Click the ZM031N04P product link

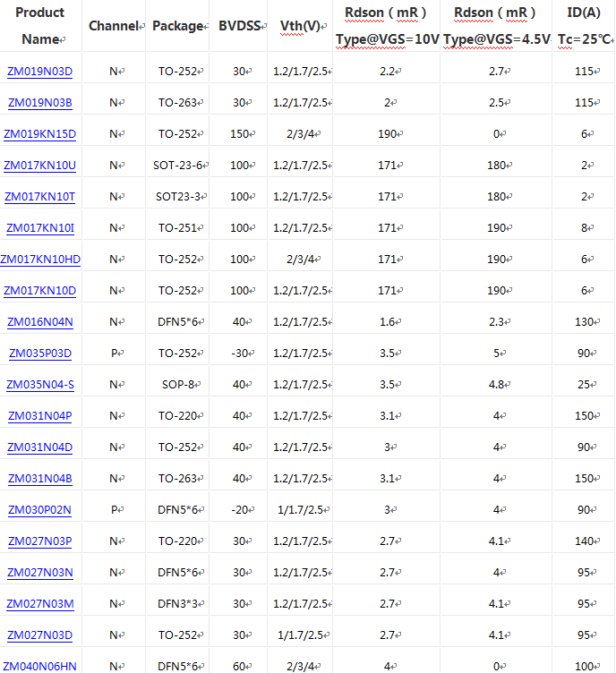point(39,416)
